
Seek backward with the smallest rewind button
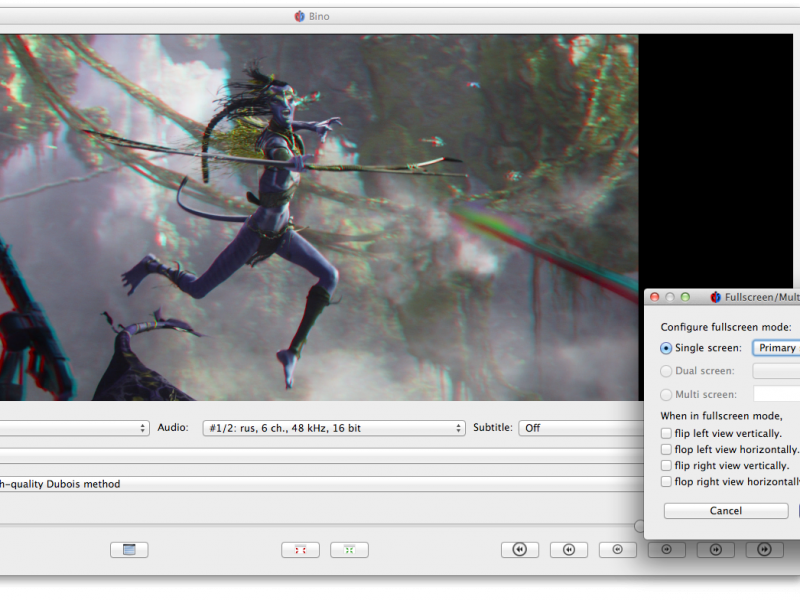pyautogui.click(x=617, y=549)
